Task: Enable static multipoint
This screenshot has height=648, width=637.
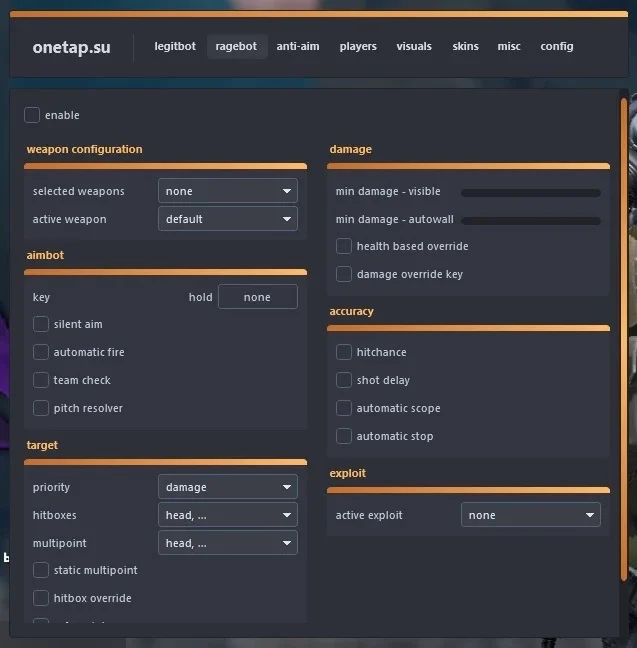Action: pos(41,570)
